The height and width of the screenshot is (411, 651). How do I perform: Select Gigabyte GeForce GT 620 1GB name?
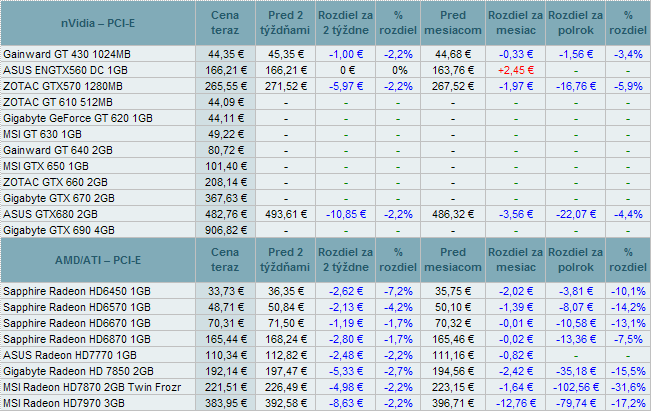click(x=78, y=118)
